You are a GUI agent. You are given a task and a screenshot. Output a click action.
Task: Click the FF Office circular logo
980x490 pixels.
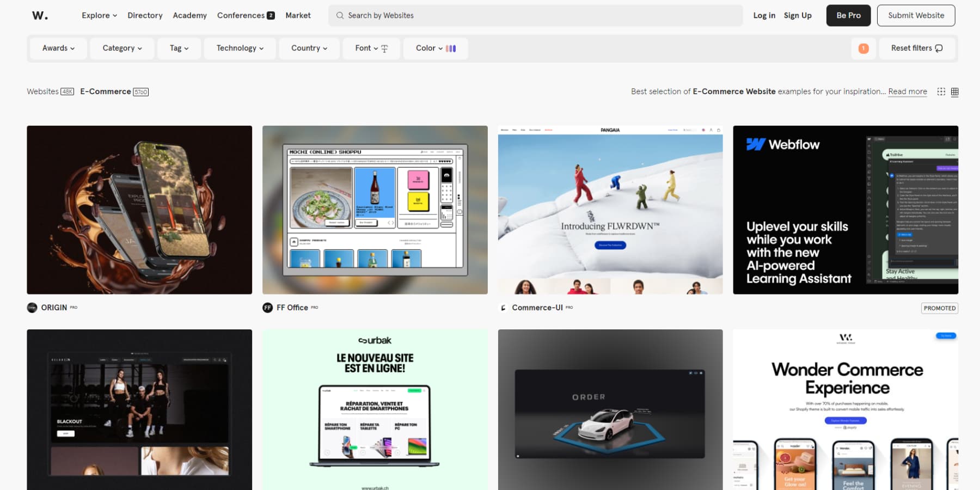268,307
